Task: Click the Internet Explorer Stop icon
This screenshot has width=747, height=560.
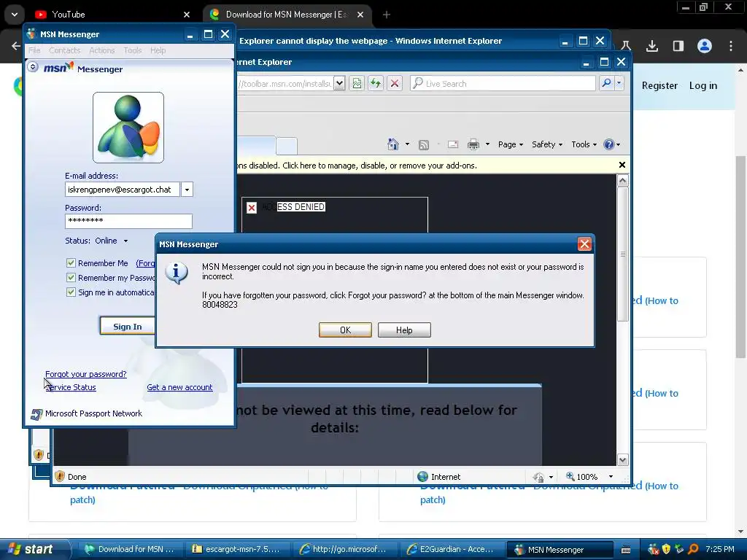Action: pyautogui.click(x=395, y=83)
